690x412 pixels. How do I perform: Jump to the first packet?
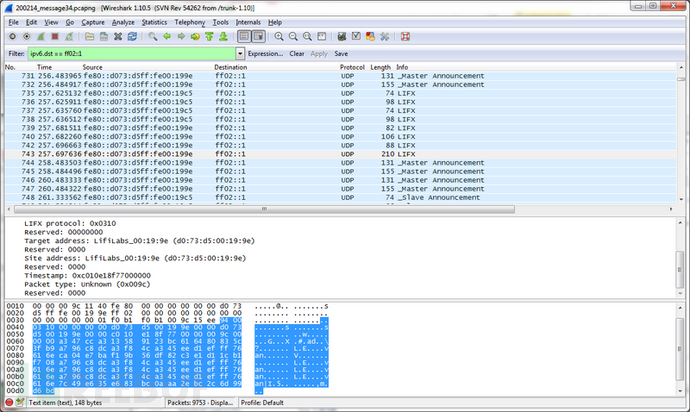pyautogui.click(x=209, y=37)
